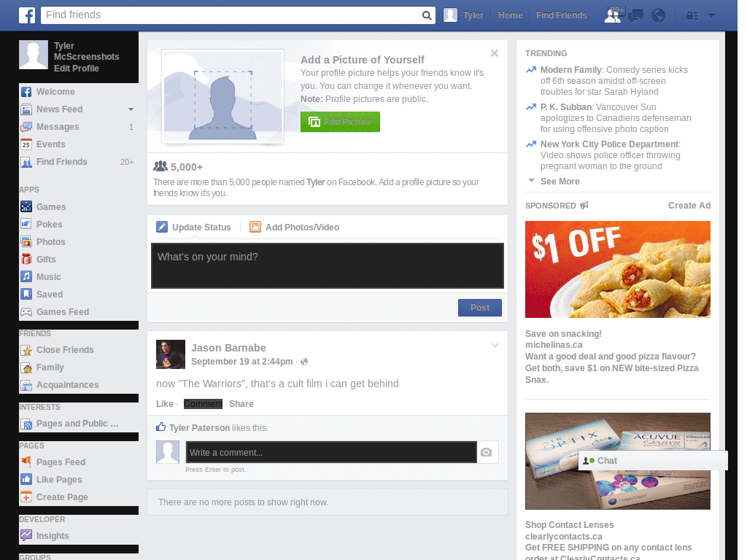Click Comment on Jason's post
The width and height of the screenshot is (747, 560).
(203, 404)
